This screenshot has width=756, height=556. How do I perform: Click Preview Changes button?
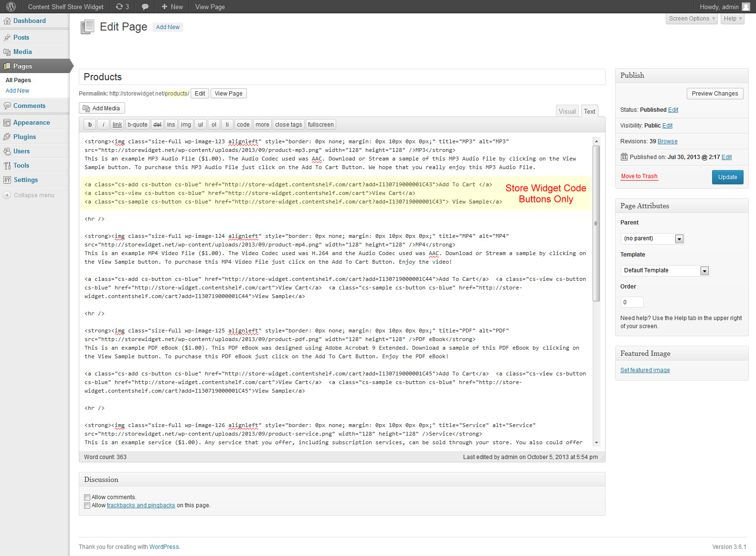click(x=715, y=94)
